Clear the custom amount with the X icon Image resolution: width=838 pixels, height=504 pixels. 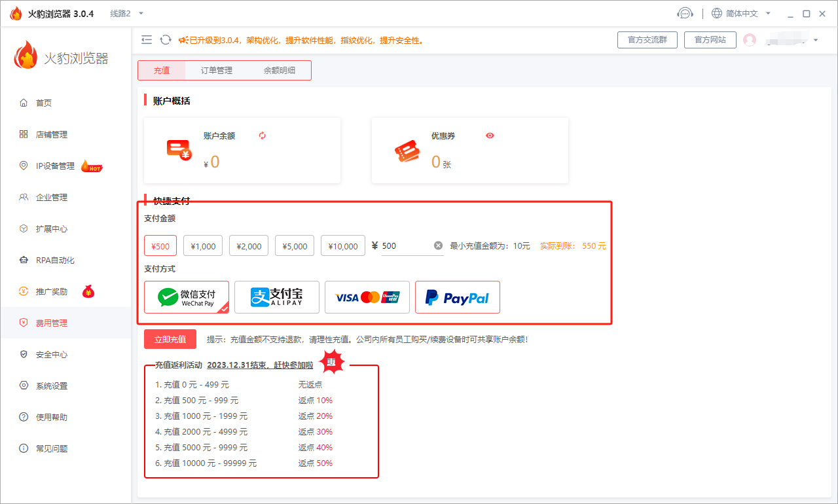438,245
